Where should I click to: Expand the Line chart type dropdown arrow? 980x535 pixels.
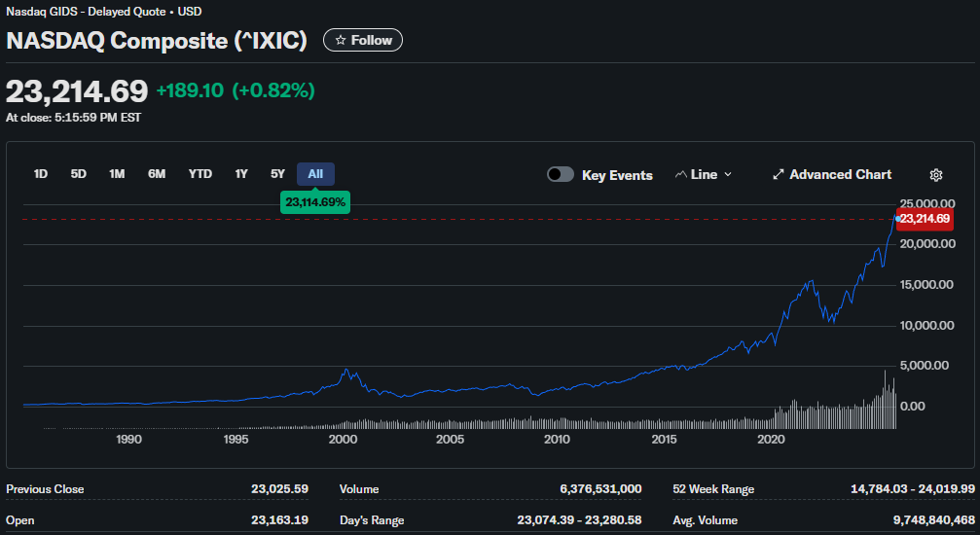(x=728, y=175)
